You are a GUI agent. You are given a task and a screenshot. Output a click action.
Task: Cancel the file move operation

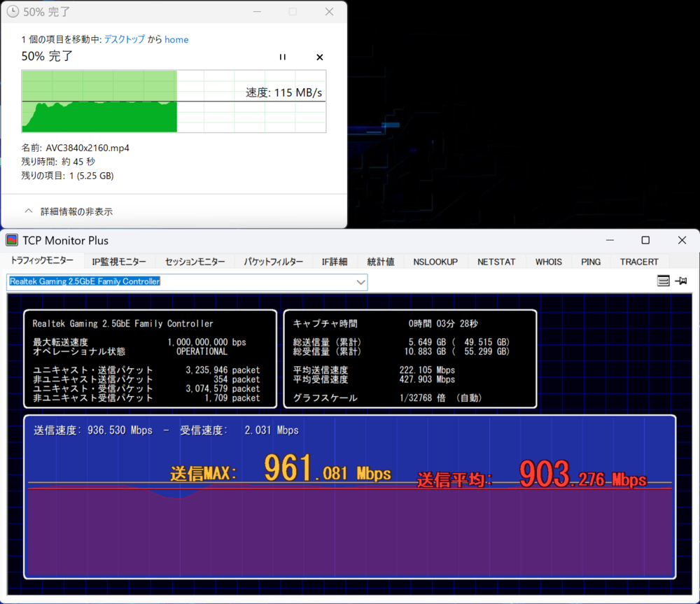click(x=320, y=57)
